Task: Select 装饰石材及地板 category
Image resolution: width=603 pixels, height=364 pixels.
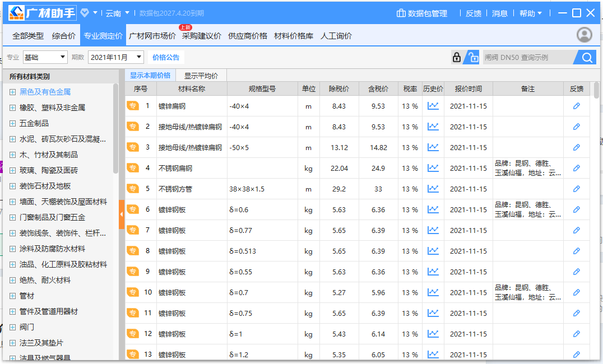Action: pyautogui.click(x=45, y=186)
